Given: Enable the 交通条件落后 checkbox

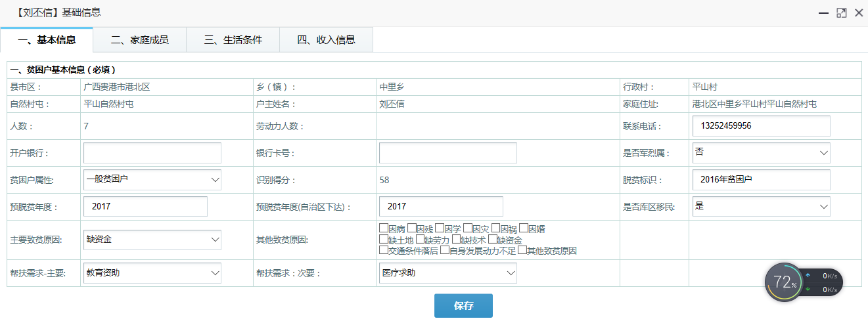Looking at the screenshot, I should pyautogui.click(x=384, y=250).
